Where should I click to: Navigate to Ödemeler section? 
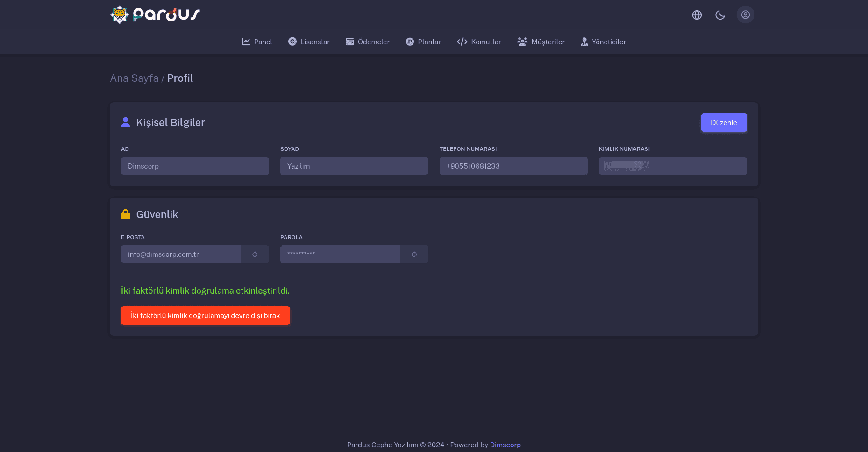[x=368, y=42]
